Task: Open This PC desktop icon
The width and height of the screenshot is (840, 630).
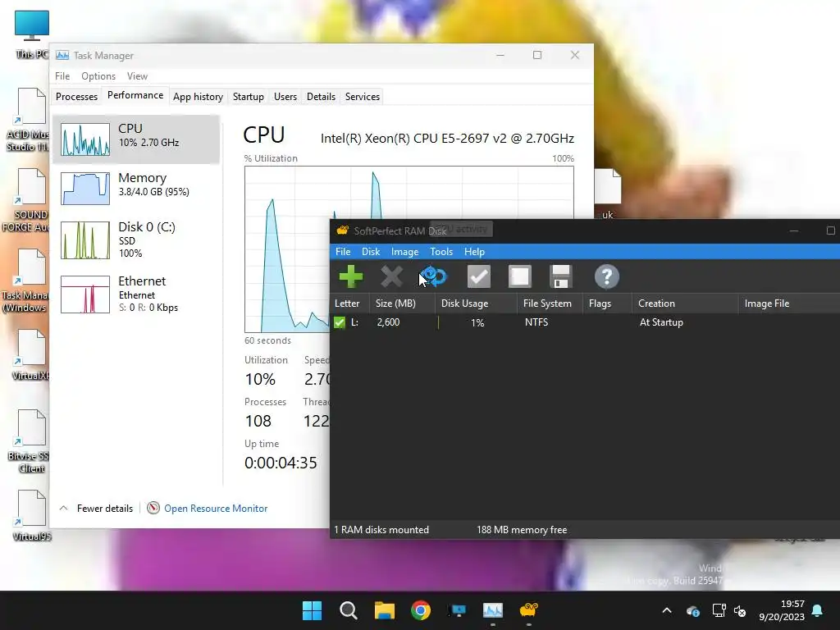Action: coord(32,34)
